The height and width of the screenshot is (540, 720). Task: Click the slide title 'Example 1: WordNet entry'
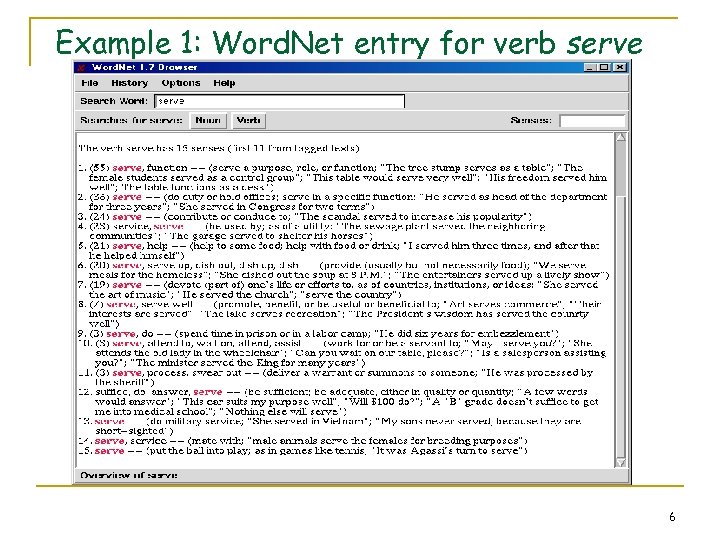pyautogui.click(x=349, y=42)
